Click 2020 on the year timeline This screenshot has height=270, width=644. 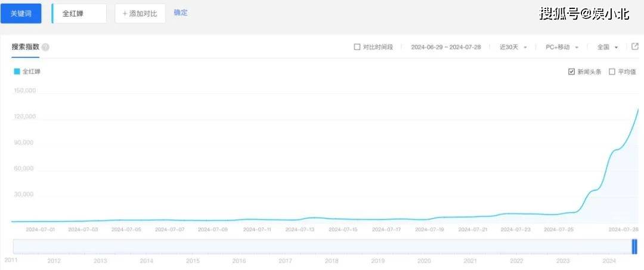(424, 261)
